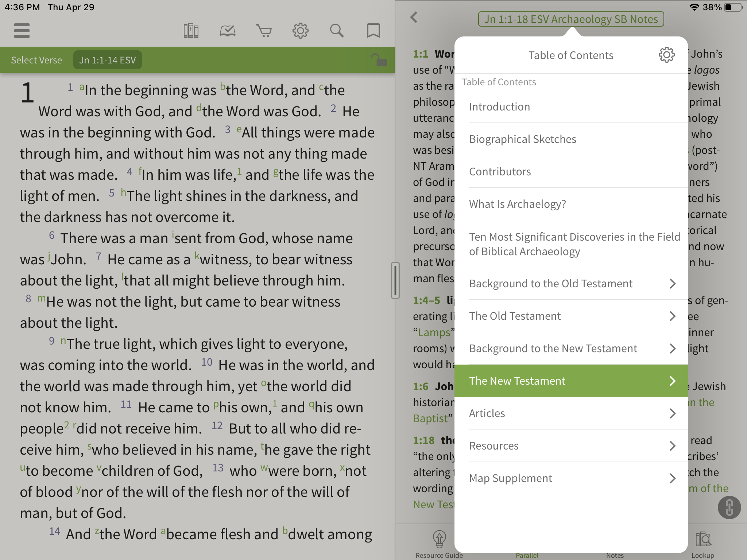Open the Contributors entry

pyautogui.click(x=571, y=171)
